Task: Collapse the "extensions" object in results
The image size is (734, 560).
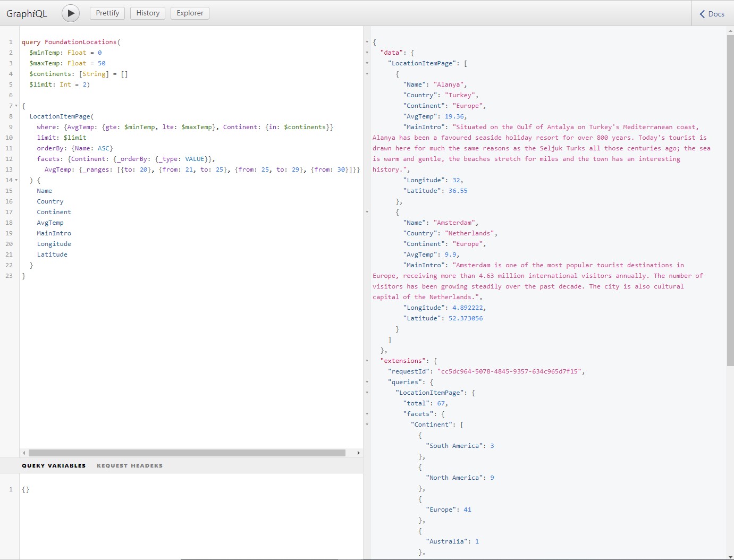Action: click(x=367, y=361)
